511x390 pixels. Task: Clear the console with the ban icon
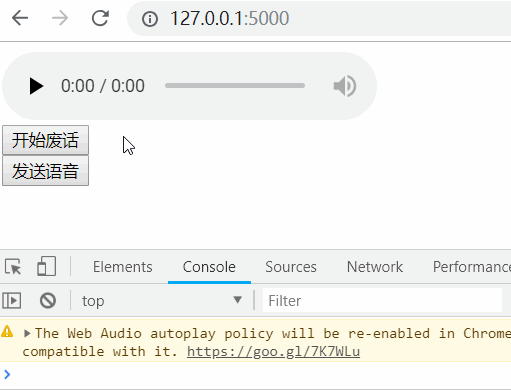[48, 300]
